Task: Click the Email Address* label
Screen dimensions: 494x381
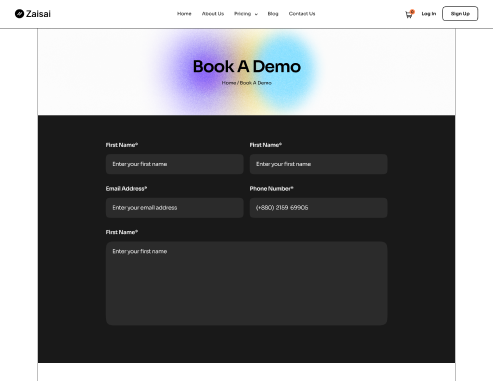Action: [x=126, y=189]
